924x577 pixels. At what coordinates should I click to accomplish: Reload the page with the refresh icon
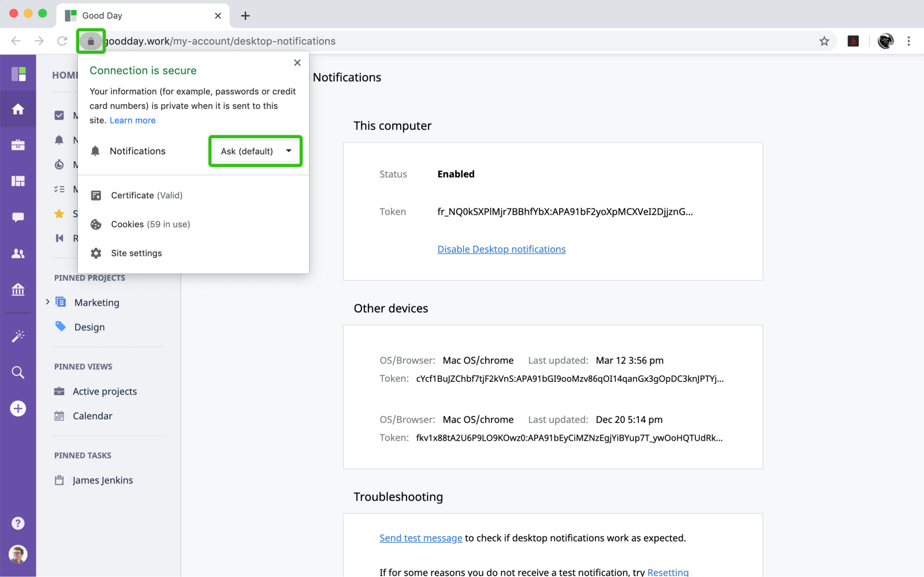[62, 41]
